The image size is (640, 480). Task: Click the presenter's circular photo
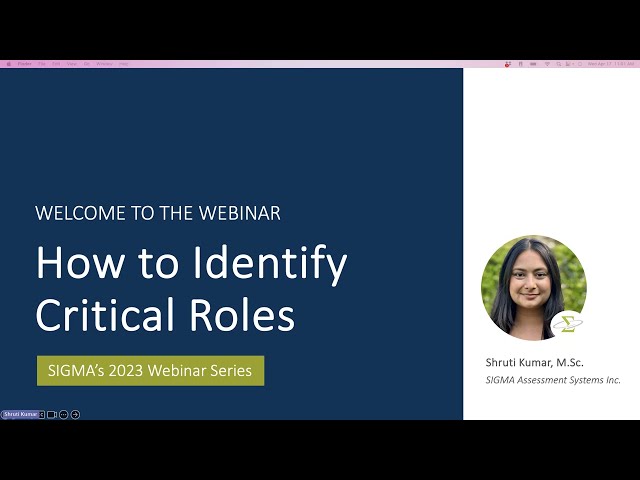click(534, 288)
